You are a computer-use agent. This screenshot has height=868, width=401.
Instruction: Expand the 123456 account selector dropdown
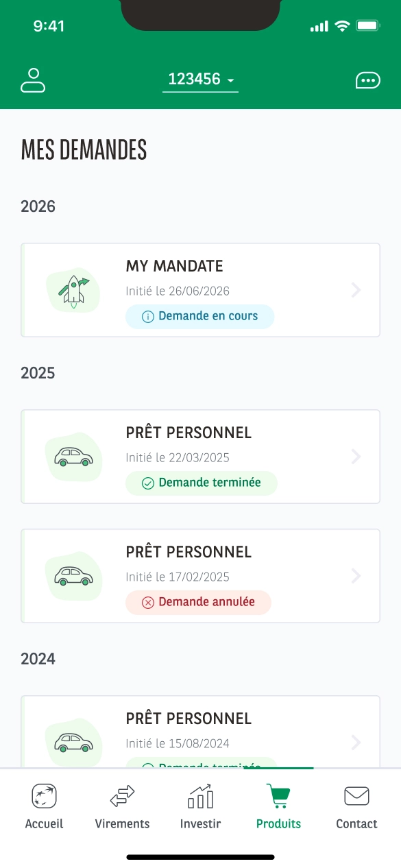tap(201, 80)
